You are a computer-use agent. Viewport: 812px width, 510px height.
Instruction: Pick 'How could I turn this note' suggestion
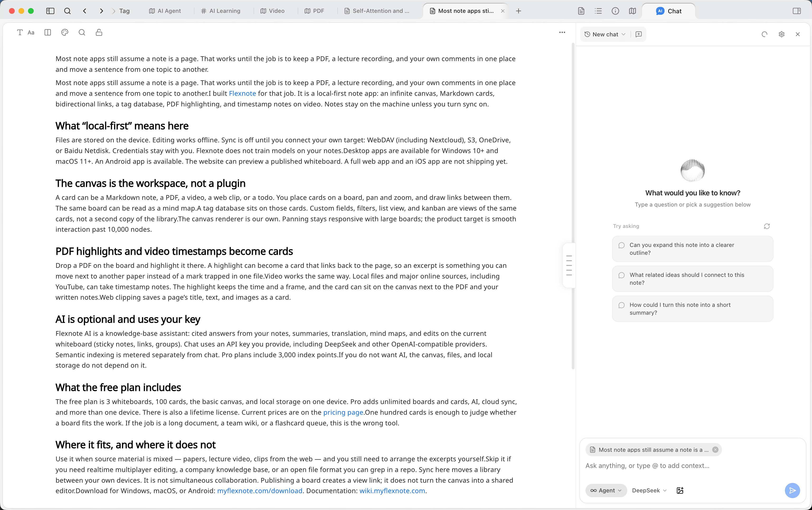click(x=693, y=309)
